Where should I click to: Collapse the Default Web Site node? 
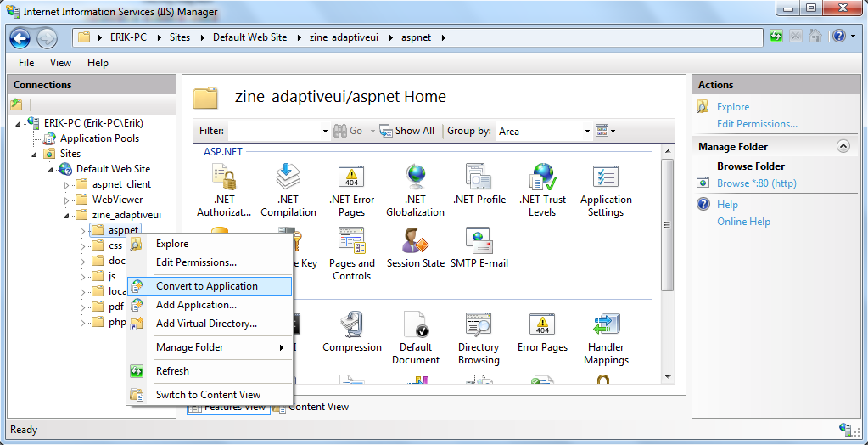click(52, 169)
